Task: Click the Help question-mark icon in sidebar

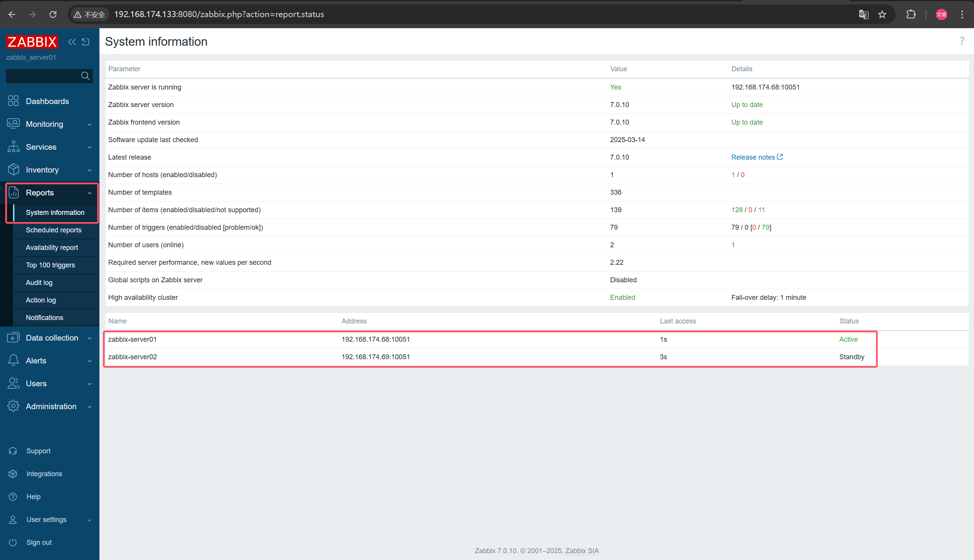Action: click(13, 496)
